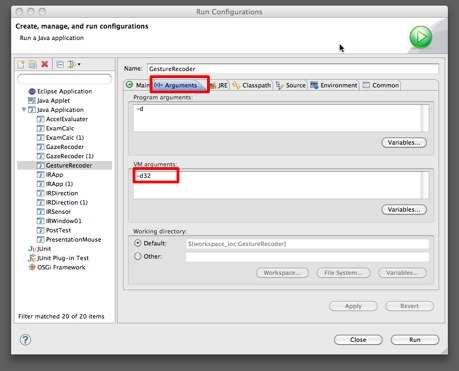Open the filter configurations dropdown icon
459x371 pixels.
[74, 64]
